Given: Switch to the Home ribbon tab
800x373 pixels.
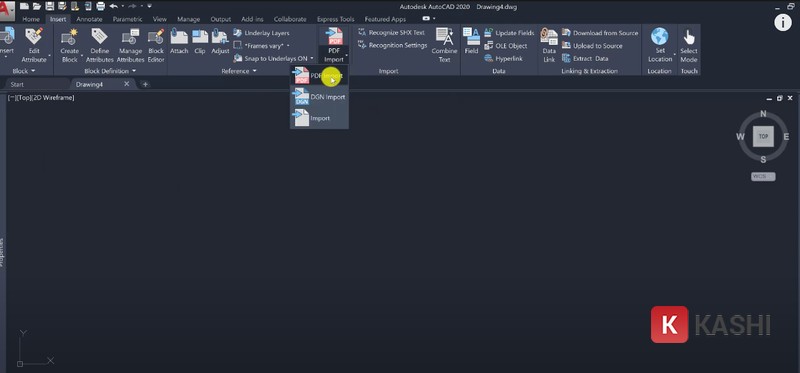Looking at the screenshot, I should point(31,19).
